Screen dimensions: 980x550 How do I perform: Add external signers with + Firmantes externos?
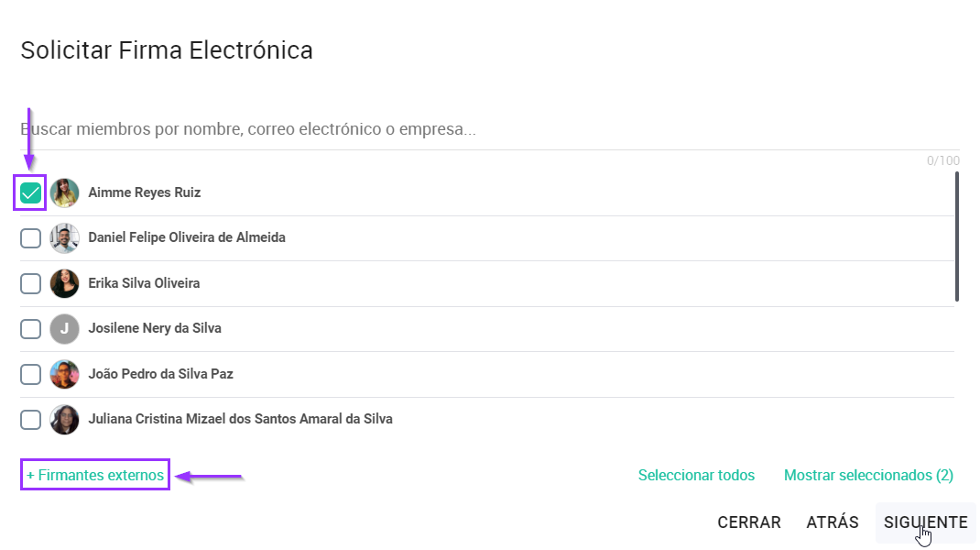click(x=95, y=475)
